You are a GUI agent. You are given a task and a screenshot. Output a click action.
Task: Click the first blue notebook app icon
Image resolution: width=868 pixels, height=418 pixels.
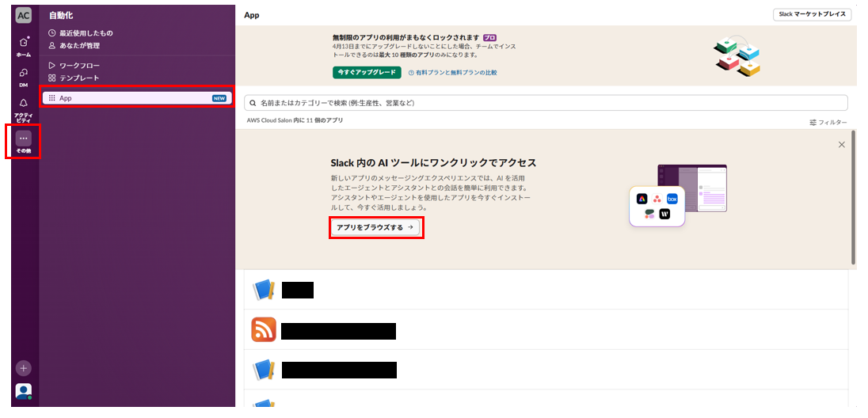(x=264, y=289)
